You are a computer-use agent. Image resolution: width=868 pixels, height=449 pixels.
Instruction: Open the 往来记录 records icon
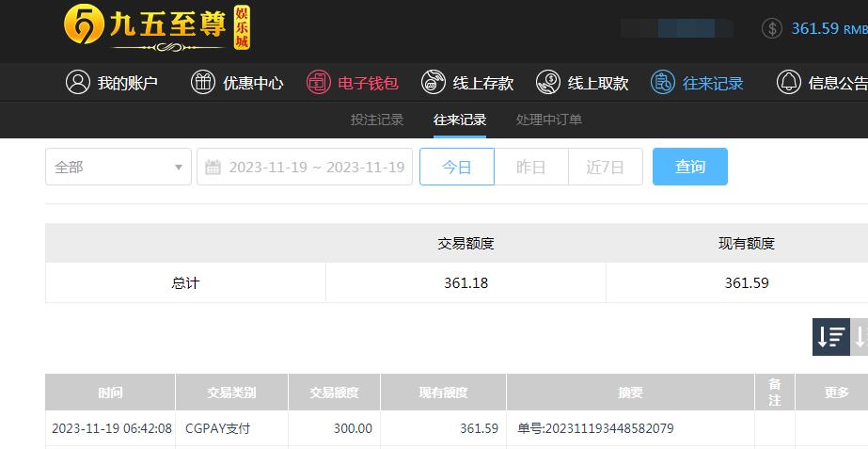663,83
